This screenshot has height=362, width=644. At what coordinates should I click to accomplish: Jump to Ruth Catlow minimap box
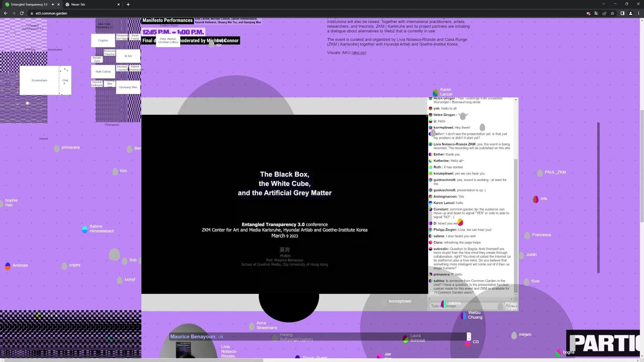pyautogui.click(x=103, y=71)
